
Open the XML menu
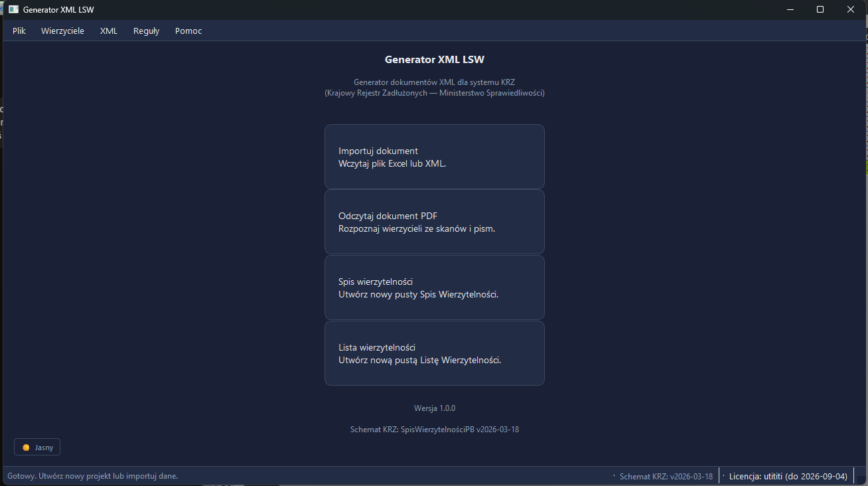109,31
